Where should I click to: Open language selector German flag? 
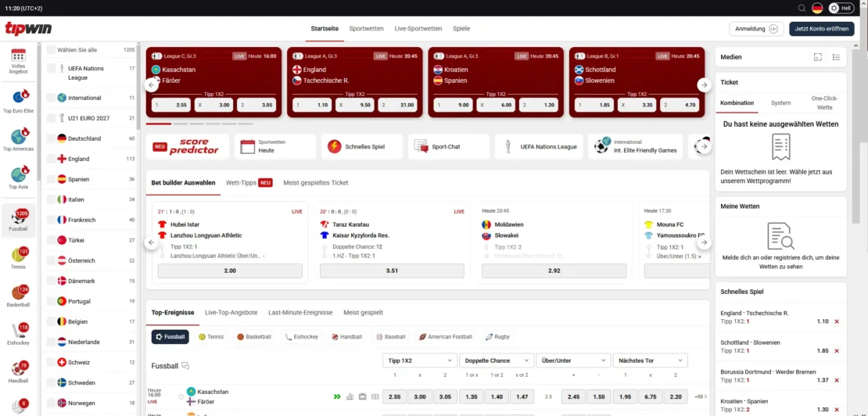pyautogui.click(x=817, y=8)
